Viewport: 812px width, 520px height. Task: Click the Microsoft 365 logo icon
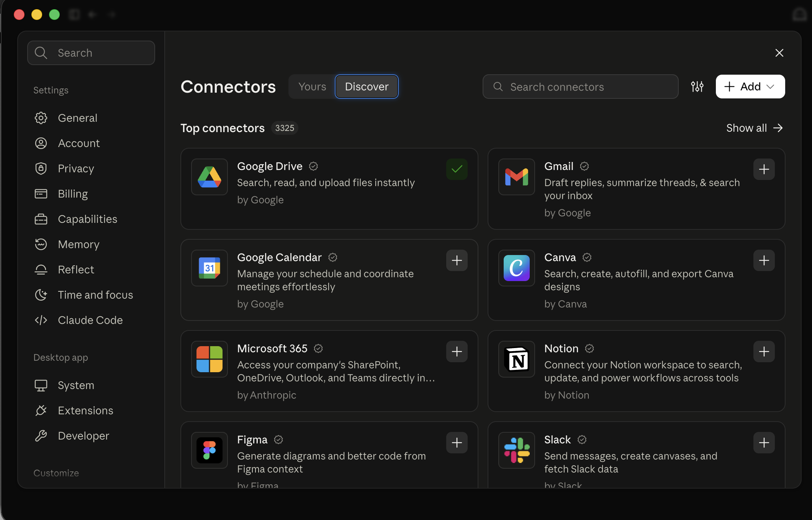(x=210, y=359)
